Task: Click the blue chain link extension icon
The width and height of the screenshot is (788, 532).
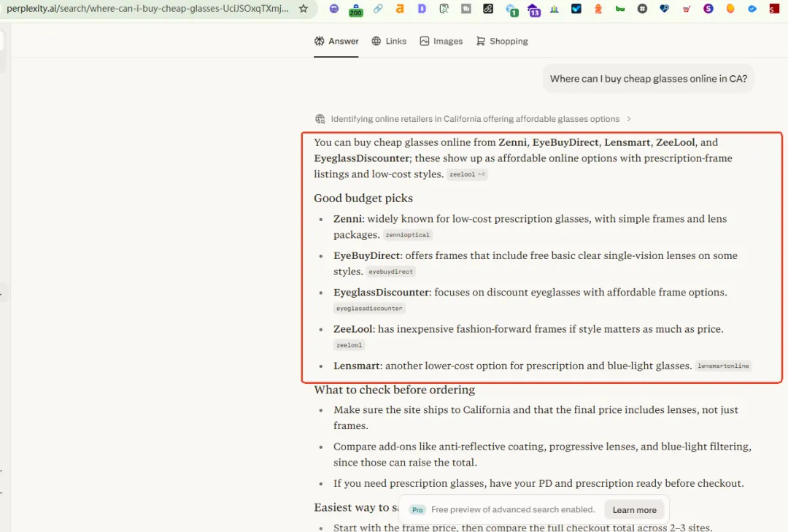Action: click(378, 9)
